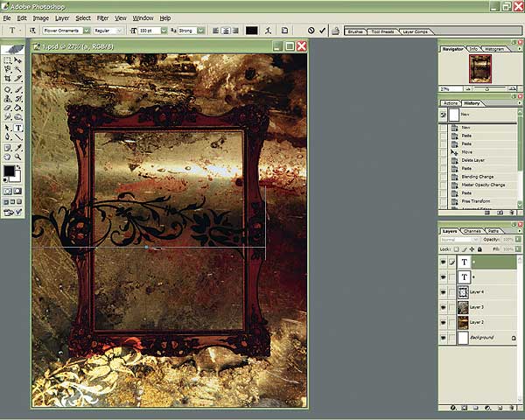The height and width of the screenshot is (420, 525).
Task: Select the Crop tool in toolbox
Action: pyautogui.click(x=8, y=78)
